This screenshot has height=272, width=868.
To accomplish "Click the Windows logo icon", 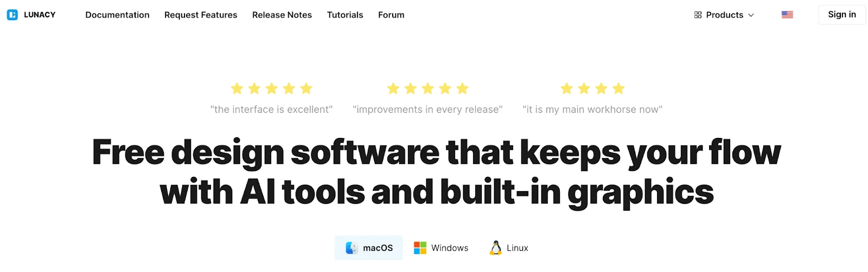I will tap(420, 248).
